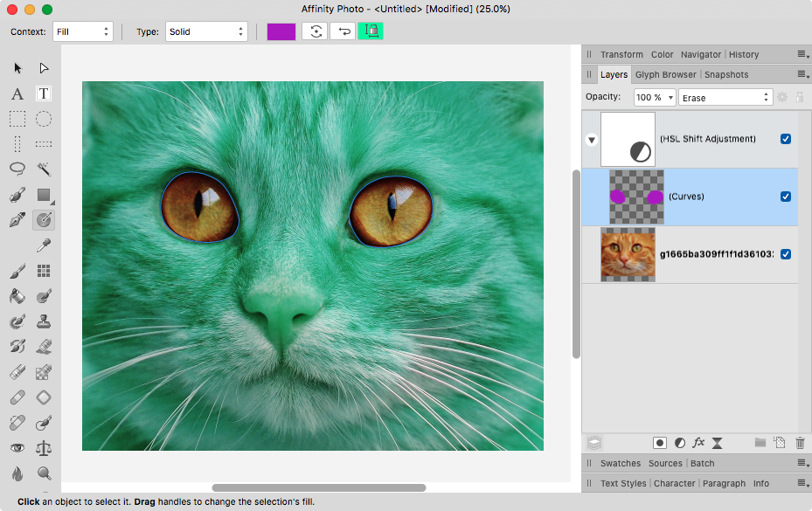Select the Color Picker eyedropper tool
The image size is (812, 511).
tap(44, 246)
